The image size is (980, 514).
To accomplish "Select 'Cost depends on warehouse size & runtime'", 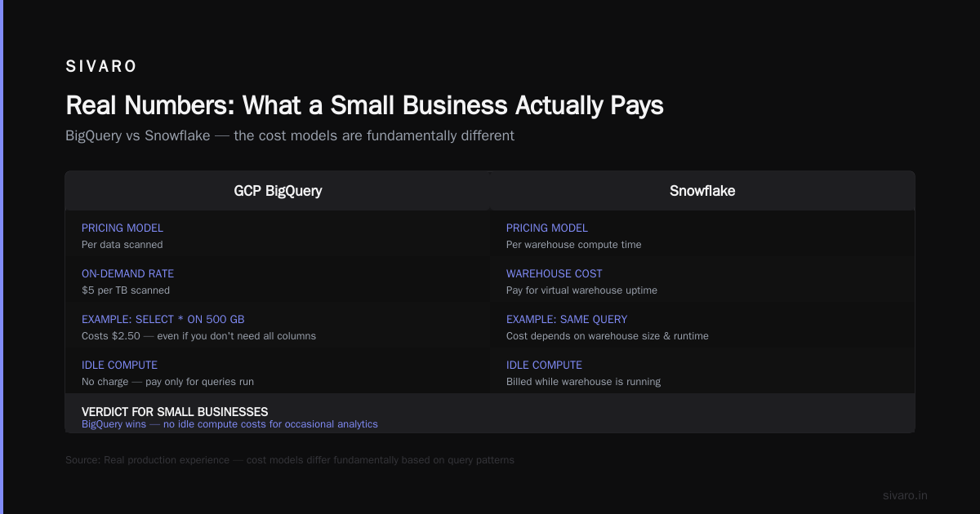I will [x=608, y=336].
